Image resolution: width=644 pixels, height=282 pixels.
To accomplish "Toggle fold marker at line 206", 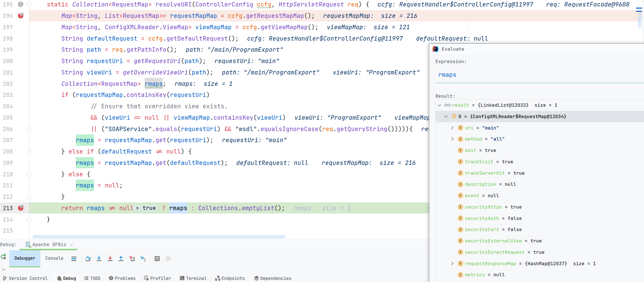I will click(29, 129).
